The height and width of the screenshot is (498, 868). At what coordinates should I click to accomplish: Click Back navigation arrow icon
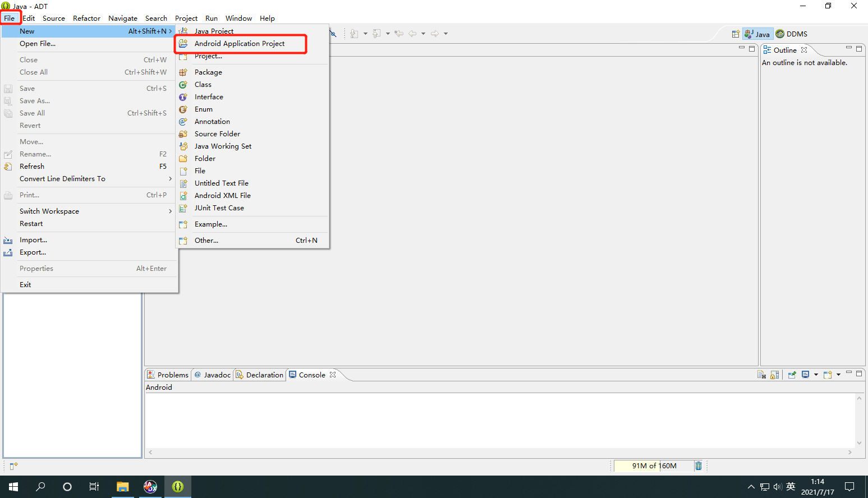coord(412,34)
